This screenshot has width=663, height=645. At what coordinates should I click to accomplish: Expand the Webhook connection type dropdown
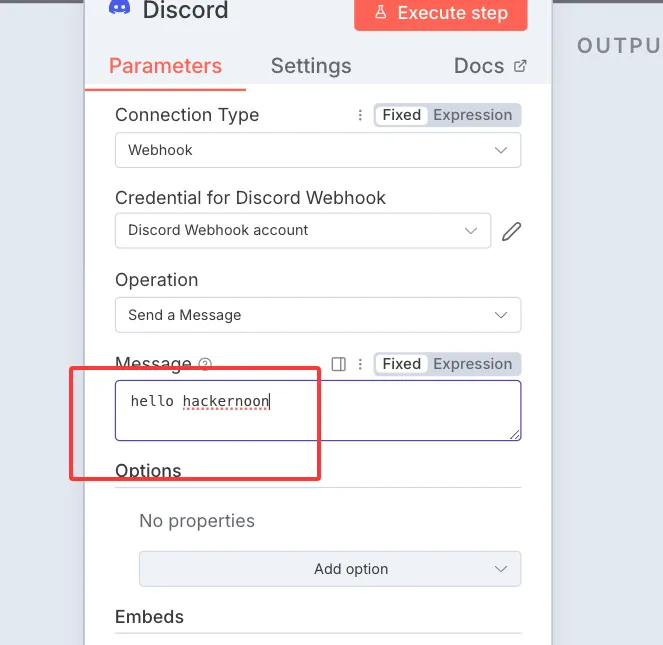tap(318, 150)
